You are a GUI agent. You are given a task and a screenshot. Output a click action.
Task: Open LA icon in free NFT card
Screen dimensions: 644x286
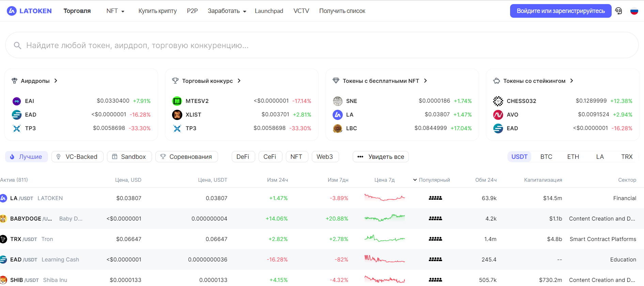338,115
